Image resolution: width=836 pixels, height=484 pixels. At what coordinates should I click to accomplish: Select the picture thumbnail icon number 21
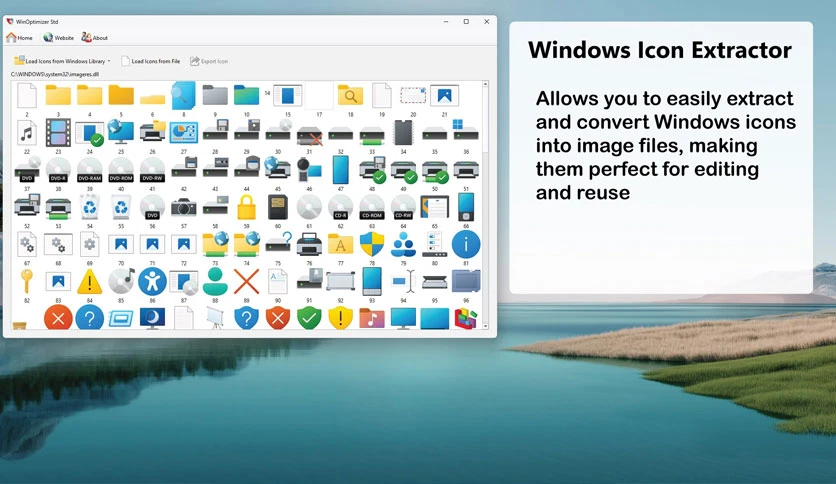click(444, 96)
